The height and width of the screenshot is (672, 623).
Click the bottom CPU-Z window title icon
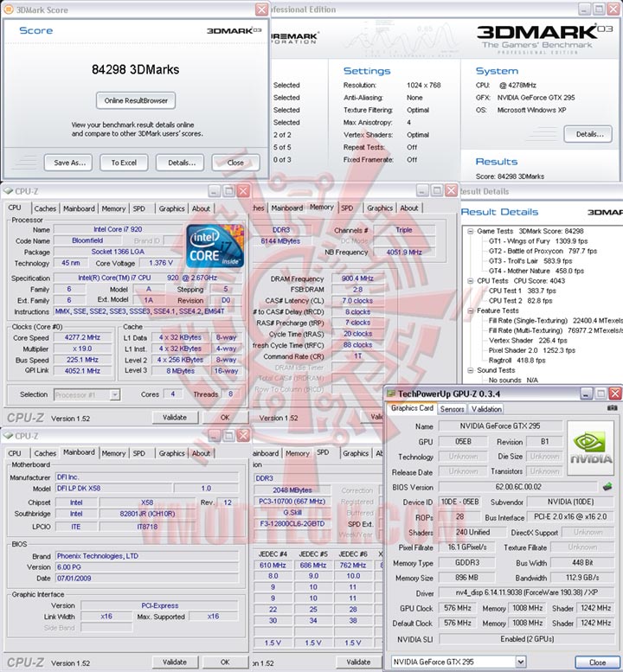click(8, 436)
